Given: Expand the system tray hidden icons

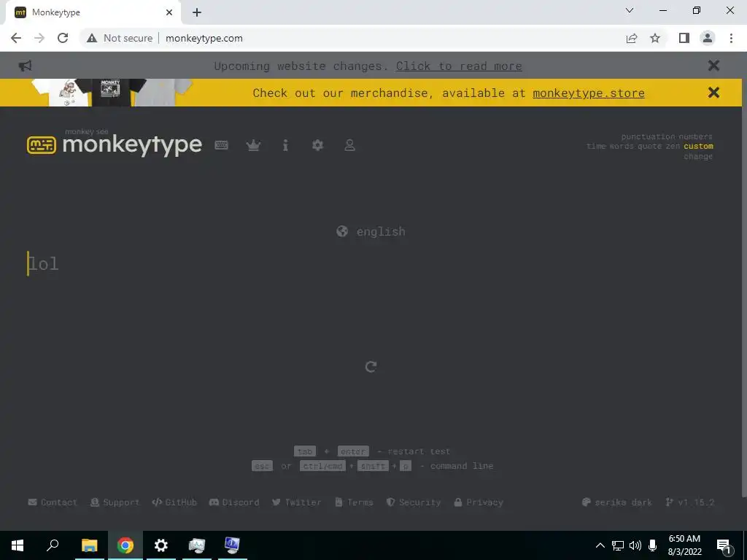Looking at the screenshot, I should (600, 545).
